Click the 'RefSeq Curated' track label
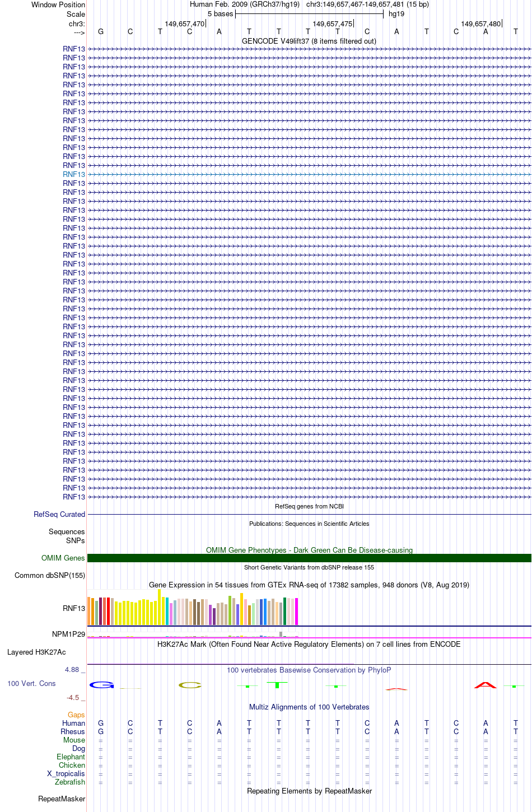532x812 pixels. (x=59, y=515)
